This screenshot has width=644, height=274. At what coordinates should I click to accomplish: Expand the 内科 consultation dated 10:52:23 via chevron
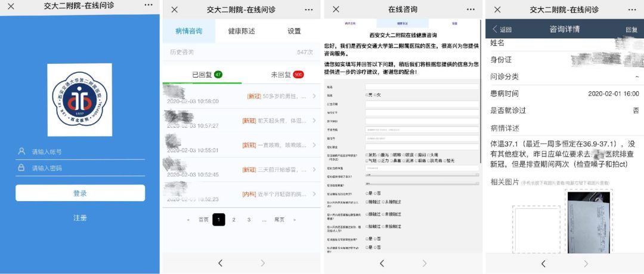tap(314, 194)
